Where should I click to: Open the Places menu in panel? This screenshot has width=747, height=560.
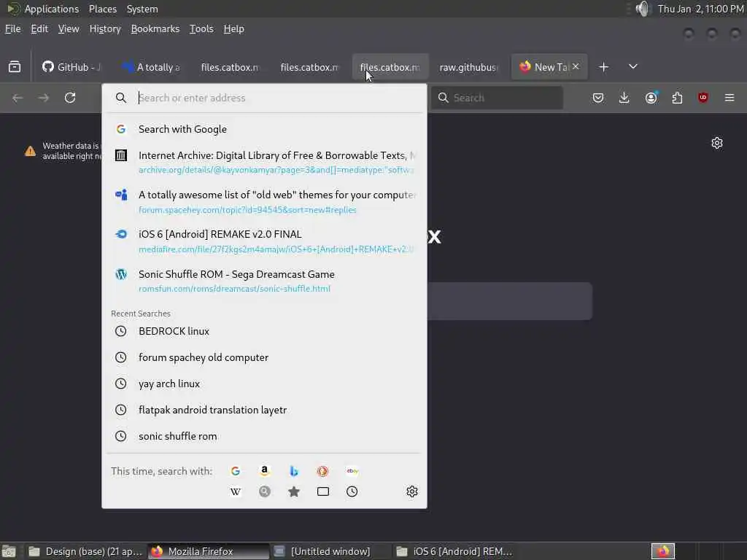[102, 9]
